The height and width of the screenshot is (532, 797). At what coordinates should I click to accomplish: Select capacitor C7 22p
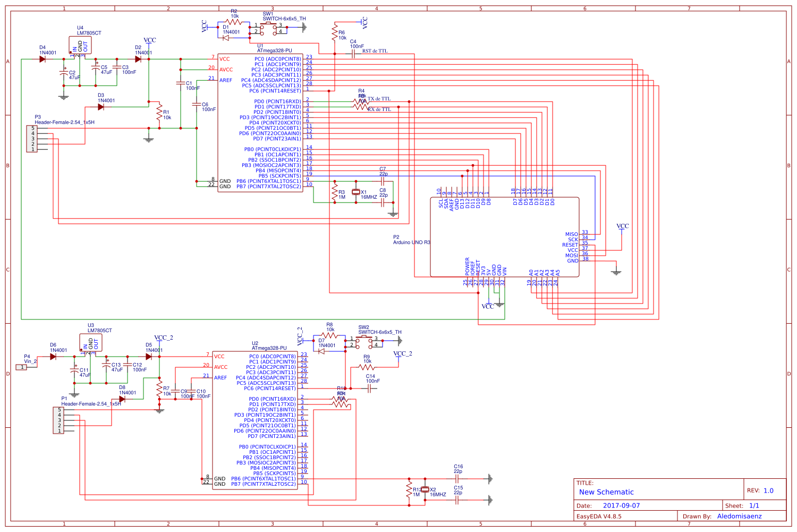tap(383, 181)
